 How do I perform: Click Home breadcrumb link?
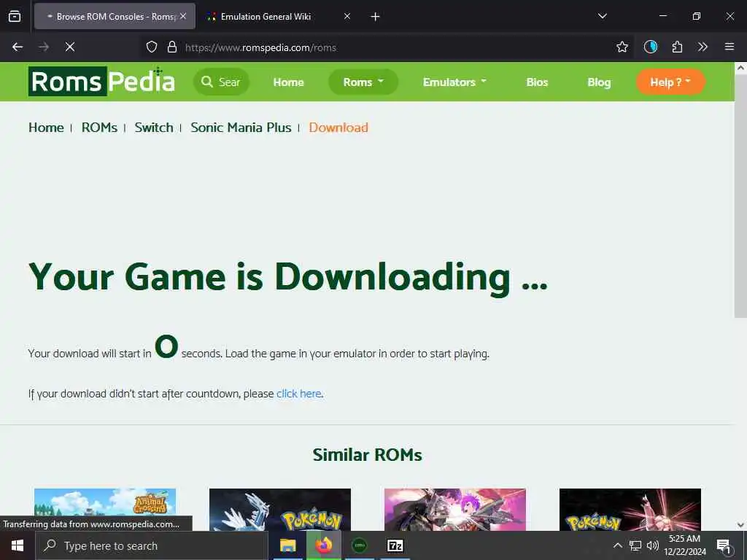46,128
